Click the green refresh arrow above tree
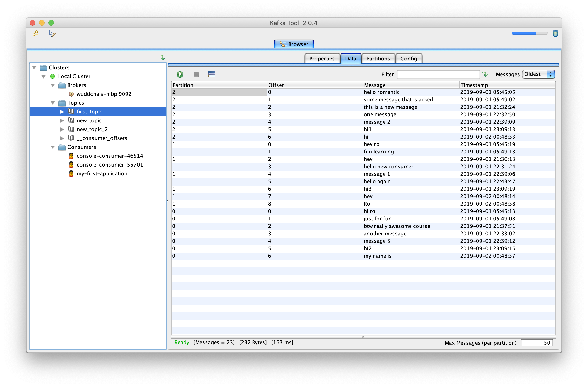The width and height of the screenshot is (588, 387). tap(162, 57)
